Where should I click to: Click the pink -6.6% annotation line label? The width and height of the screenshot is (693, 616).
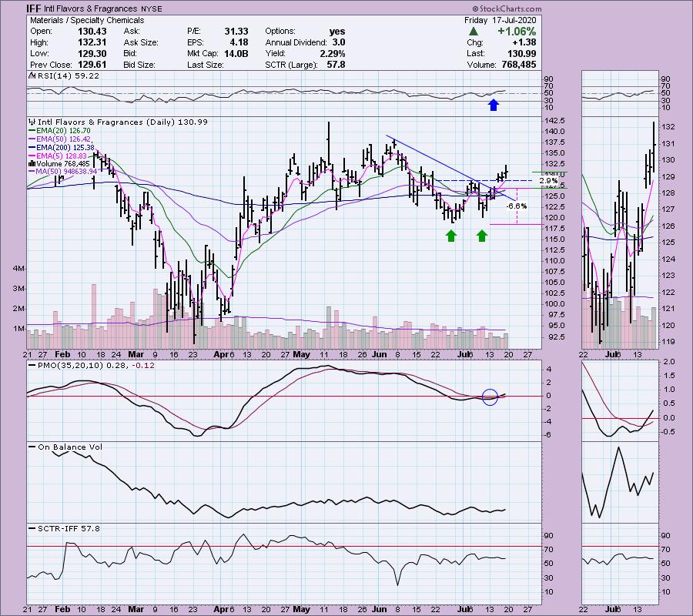point(517,206)
